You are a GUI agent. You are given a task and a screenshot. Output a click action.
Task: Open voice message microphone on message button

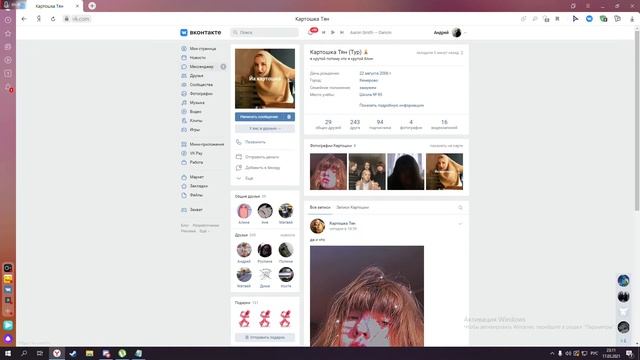[x=289, y=117]
